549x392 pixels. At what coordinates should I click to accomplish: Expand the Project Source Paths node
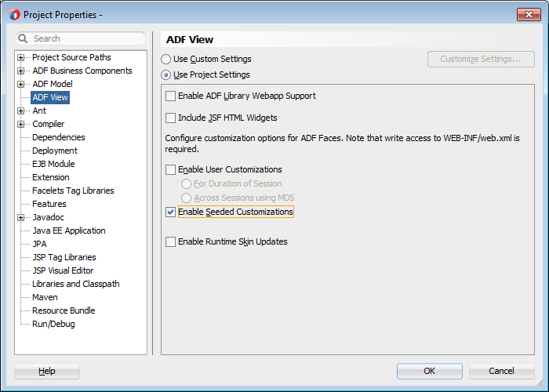click(x=21, y=57)
